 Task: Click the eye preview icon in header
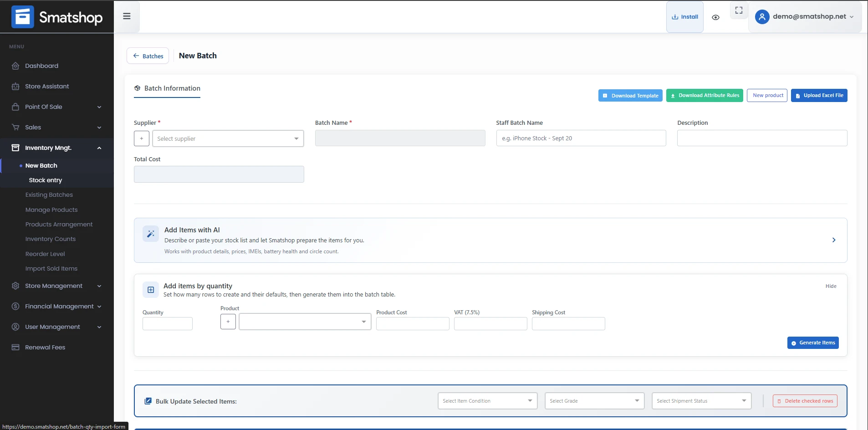click(715, 17)
